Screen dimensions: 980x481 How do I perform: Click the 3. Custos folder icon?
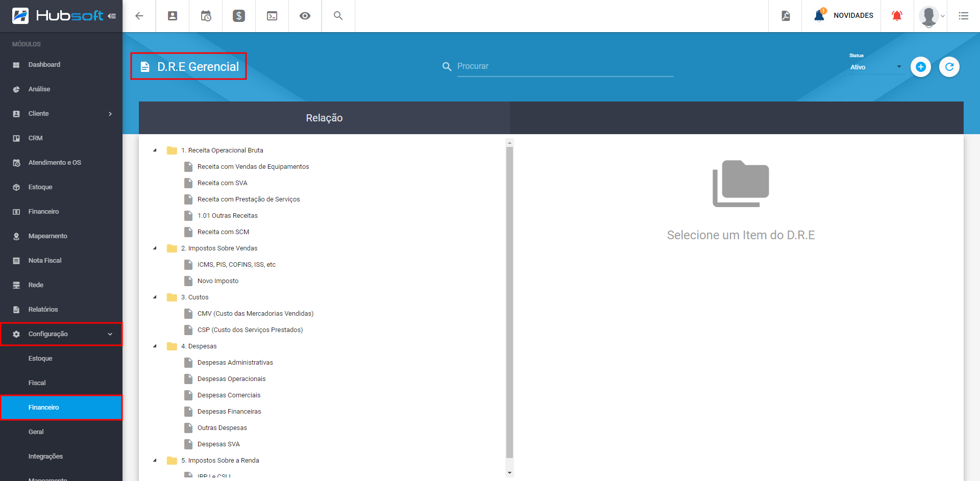click(x=172, y=297)
